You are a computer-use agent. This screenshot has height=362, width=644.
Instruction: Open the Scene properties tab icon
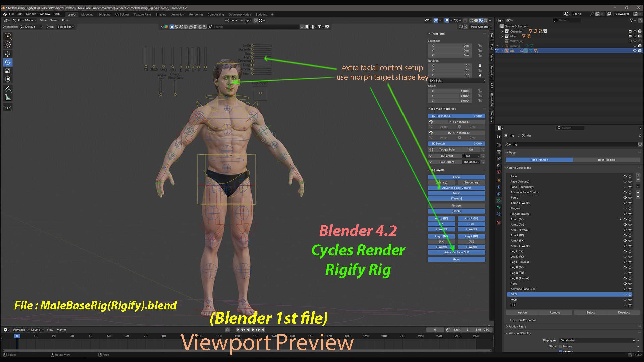tap(499, 165)
